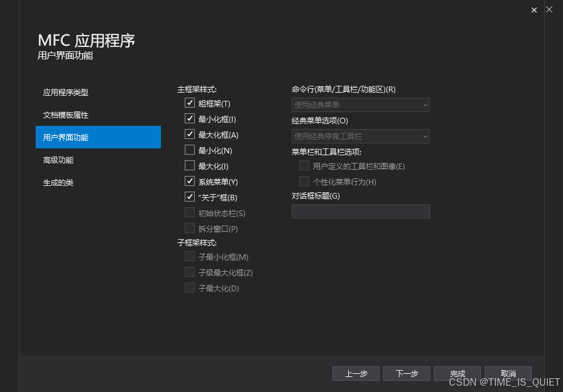
Task: Click the 下一步 button
Action: [406, 373]
